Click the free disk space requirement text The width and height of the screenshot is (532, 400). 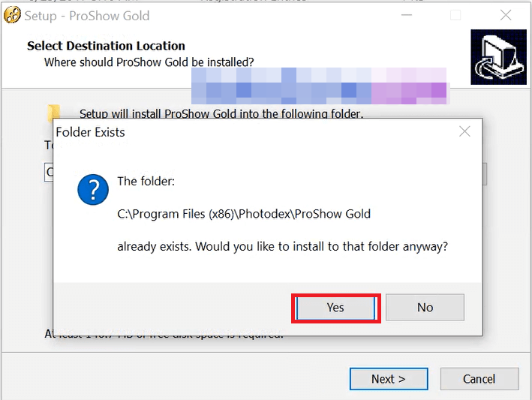[164, 334]
